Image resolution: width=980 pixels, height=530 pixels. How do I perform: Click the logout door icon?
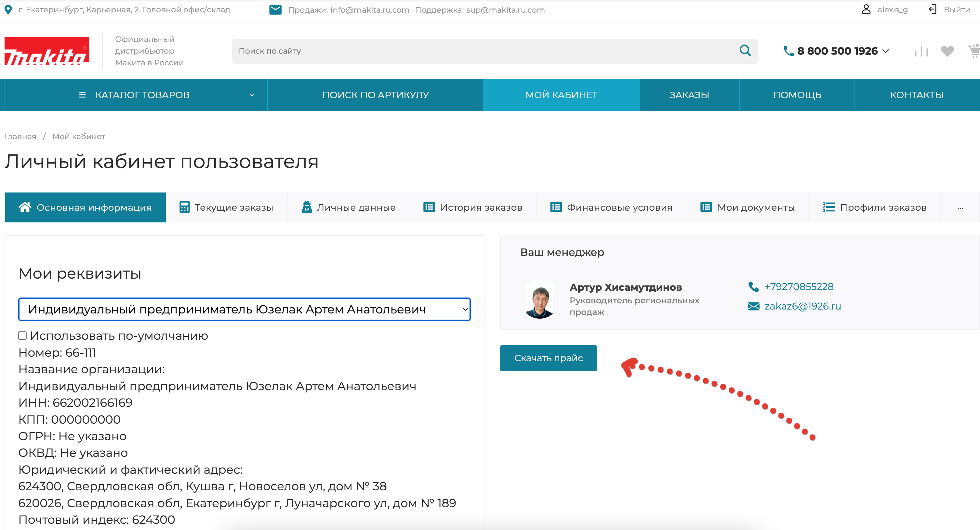(x=933, y=9)
